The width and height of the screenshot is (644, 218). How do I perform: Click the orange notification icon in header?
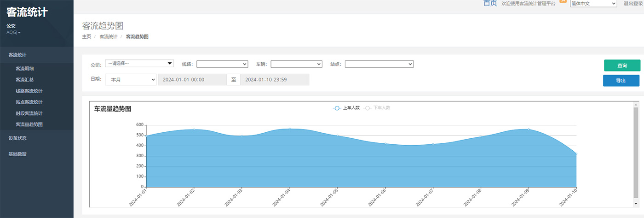(563, 1)
